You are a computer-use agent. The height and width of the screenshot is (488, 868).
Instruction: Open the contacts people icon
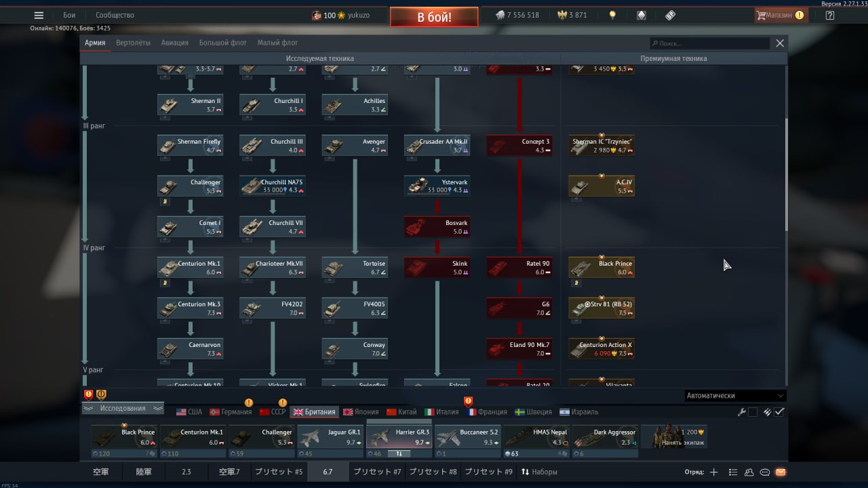point(749,472)
